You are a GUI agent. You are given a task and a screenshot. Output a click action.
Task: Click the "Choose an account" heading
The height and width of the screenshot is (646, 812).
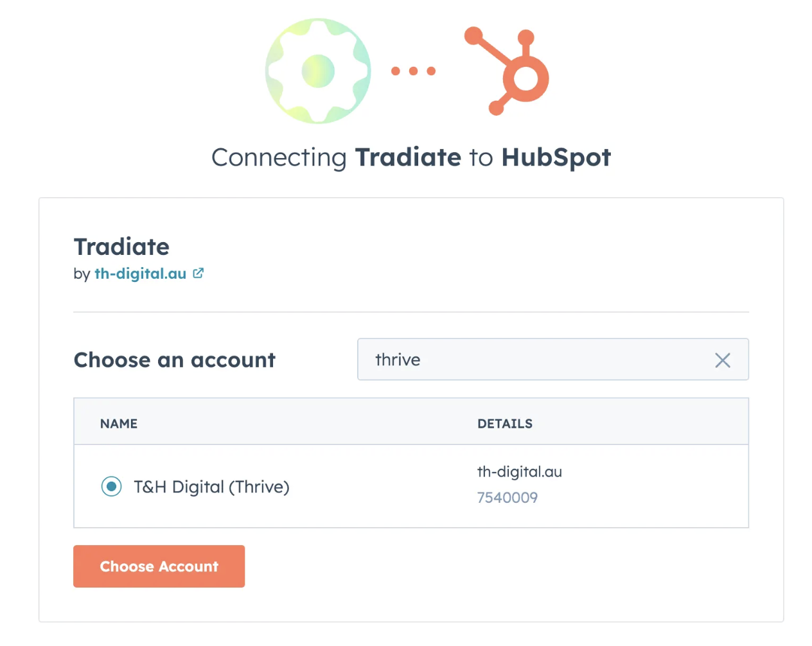pos(174,360)
